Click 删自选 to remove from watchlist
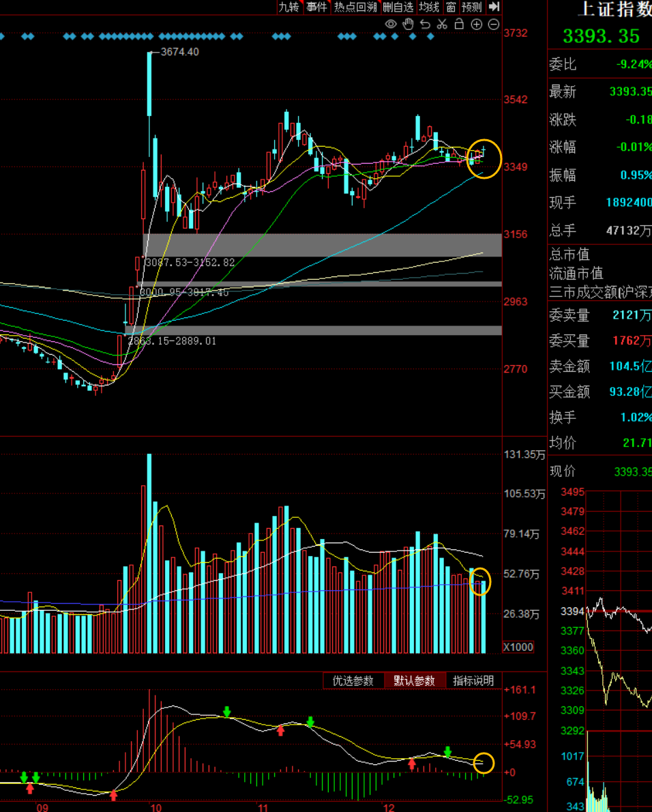The image size is (652, 812). coord(398,7)
